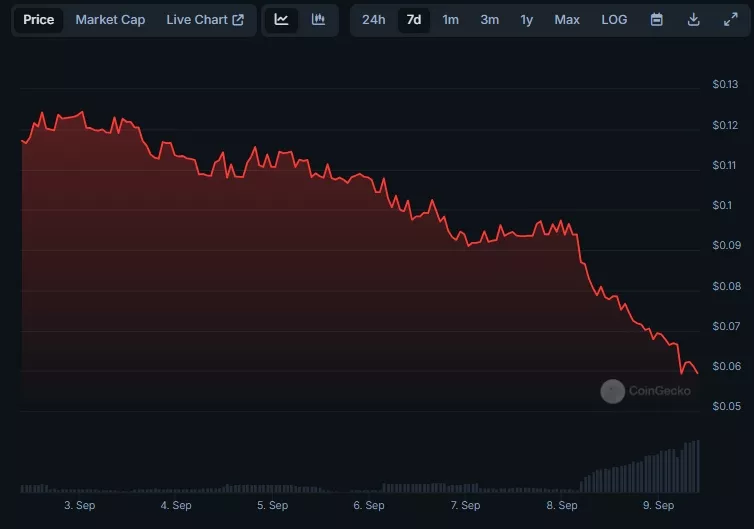Open the calendar date range picker
Screen dimensions: 754x529
[x=656, y=20]
